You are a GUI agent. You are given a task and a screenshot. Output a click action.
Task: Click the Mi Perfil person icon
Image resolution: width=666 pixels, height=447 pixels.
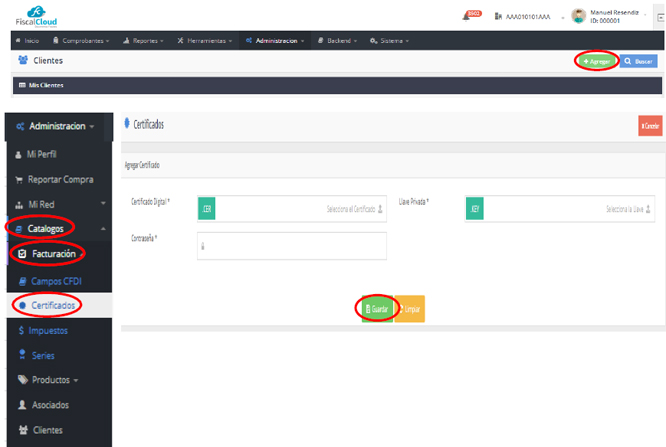click(x=18, y=155)
